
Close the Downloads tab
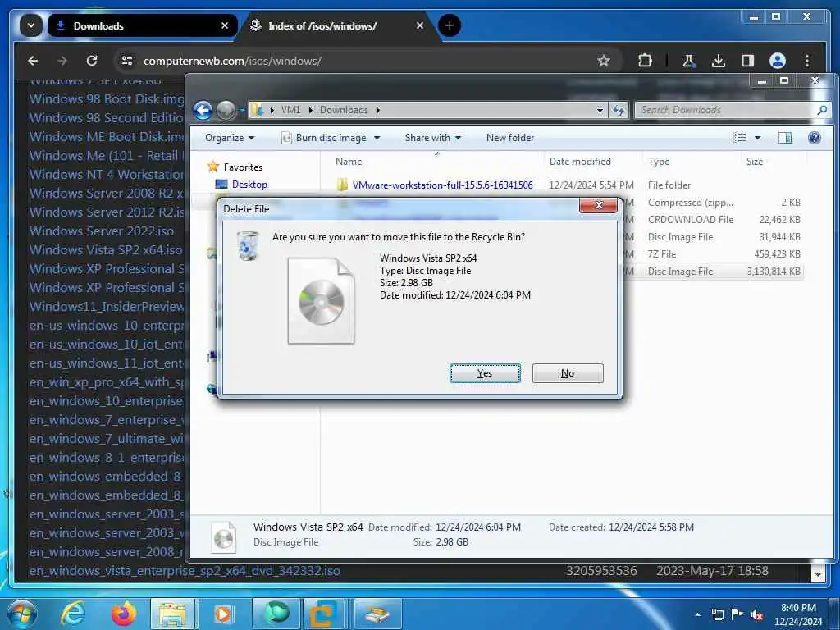(225, 25)
